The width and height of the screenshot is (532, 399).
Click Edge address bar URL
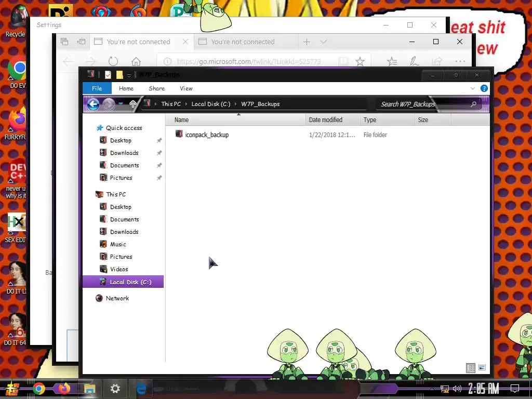[249, 61]
